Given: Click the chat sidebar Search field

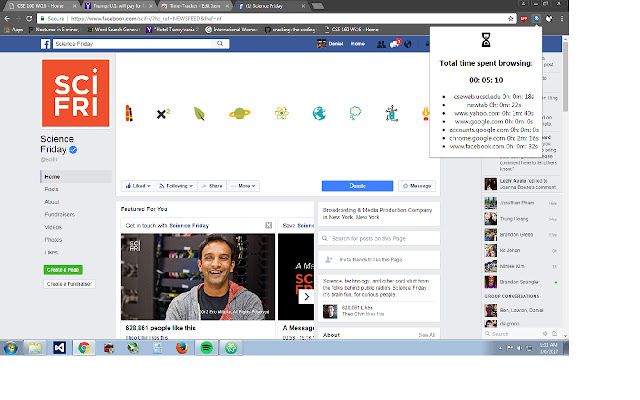Looking at the screenshot, I should (x=512, y=334).
